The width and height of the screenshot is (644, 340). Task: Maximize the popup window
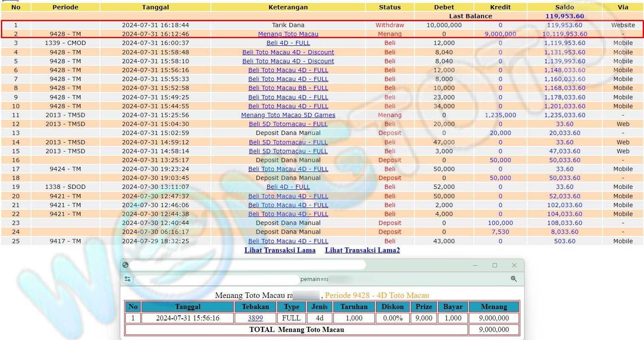tap(494, 265)
